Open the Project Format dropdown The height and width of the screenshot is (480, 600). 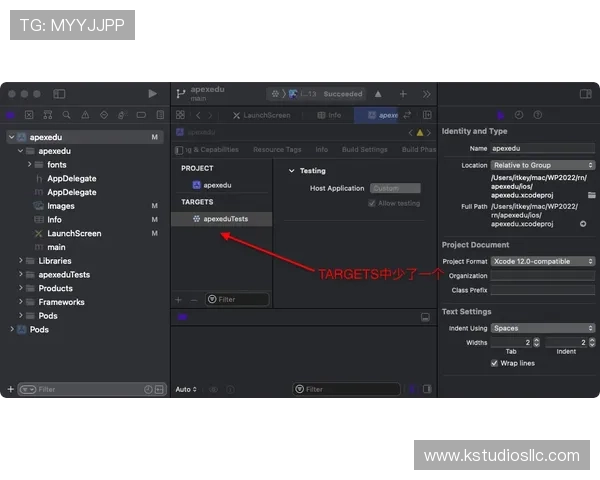(x=543, y=261)
